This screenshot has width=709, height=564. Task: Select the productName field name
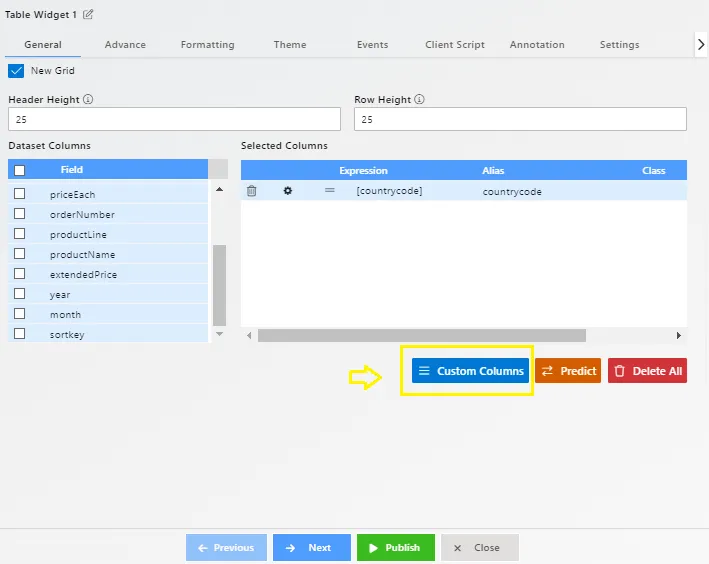click(x=82, y=255)
